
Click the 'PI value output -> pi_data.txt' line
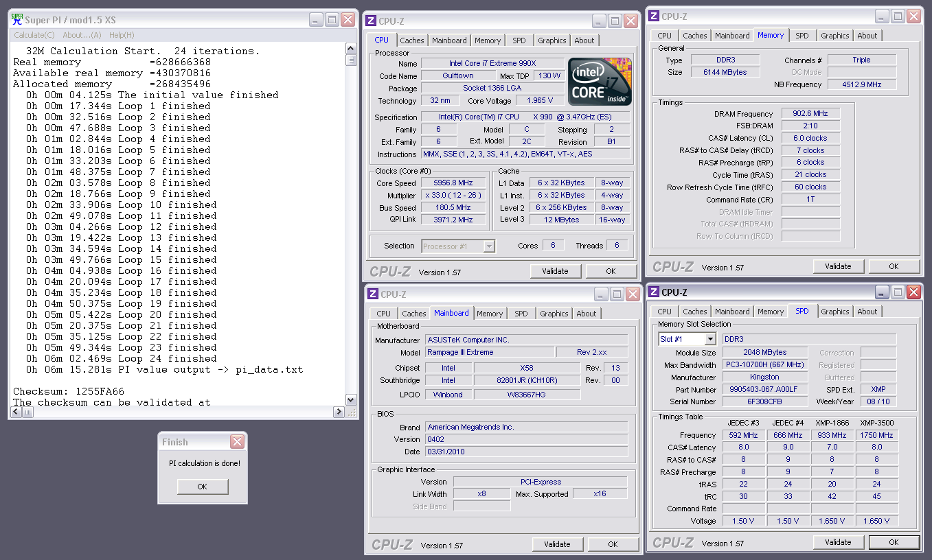click(165, 369)
